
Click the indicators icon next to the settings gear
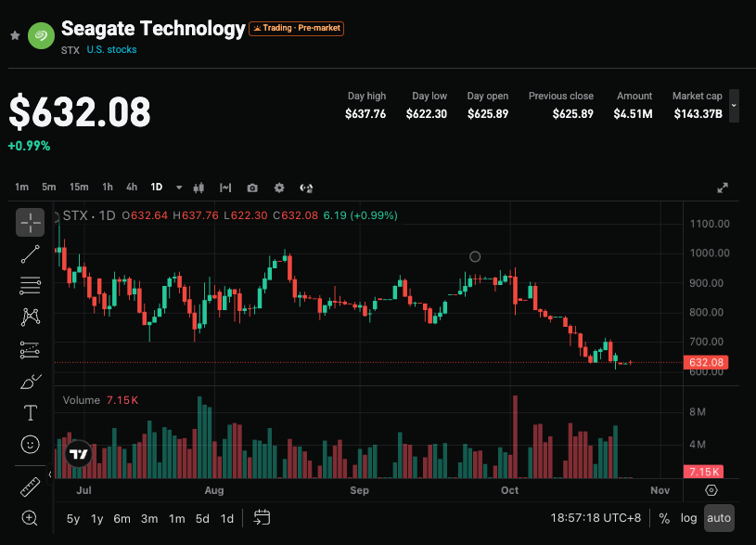point(306,188)
